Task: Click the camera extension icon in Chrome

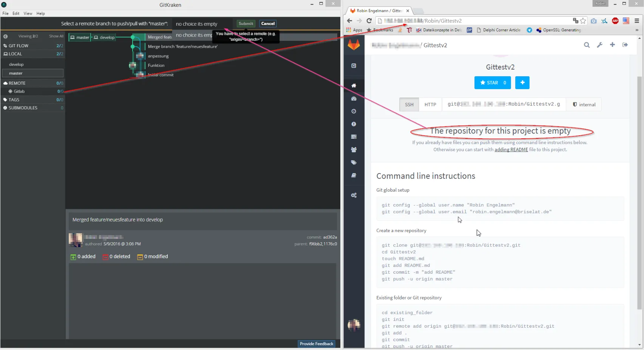Action: tap(594, 21)
